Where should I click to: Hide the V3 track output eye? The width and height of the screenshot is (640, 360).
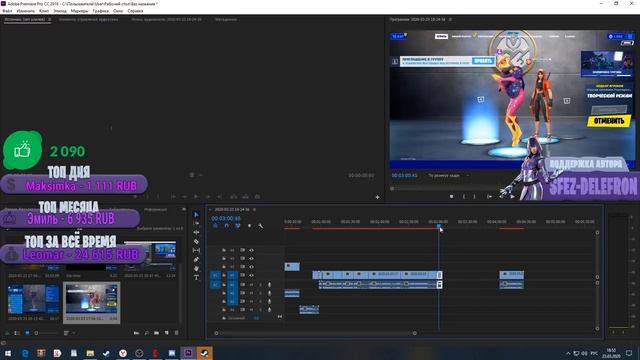point(251,258)
